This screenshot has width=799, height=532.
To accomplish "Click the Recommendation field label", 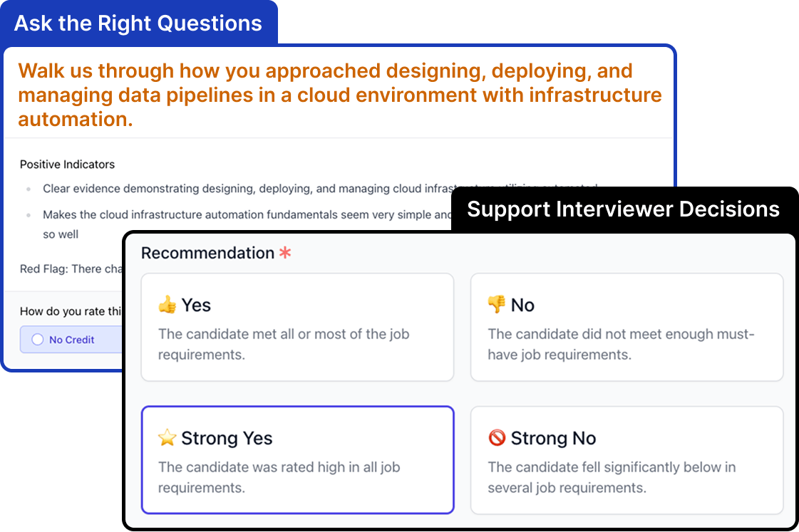I will (207, 253).
